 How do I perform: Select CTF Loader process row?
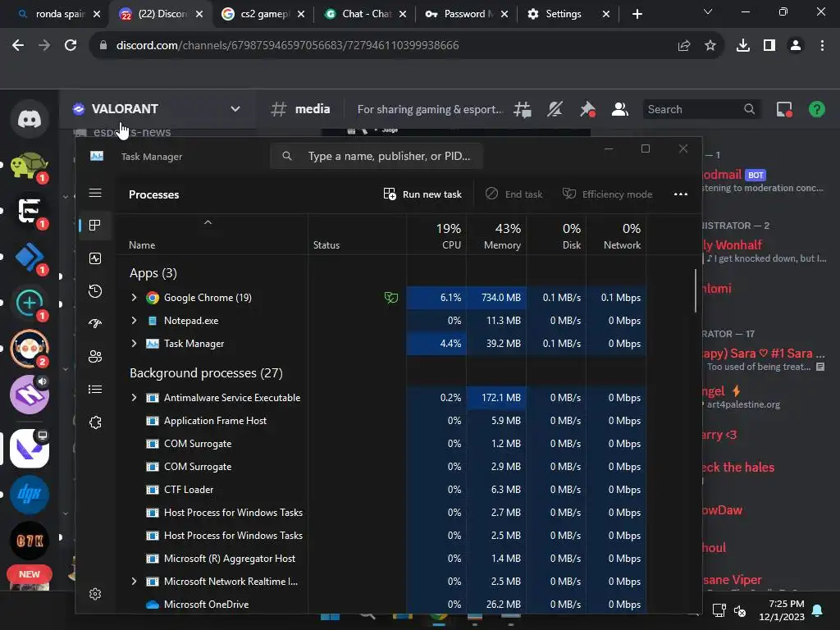click(x=381, y=490)
